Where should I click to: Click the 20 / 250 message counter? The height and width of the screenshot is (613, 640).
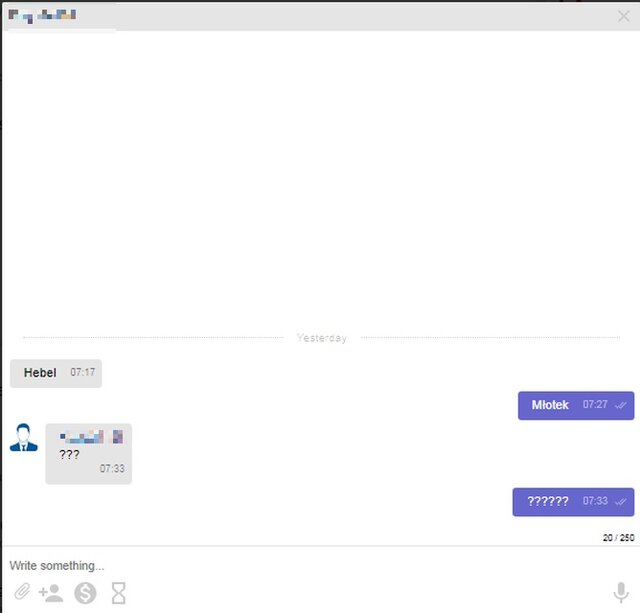coord(618,537)
